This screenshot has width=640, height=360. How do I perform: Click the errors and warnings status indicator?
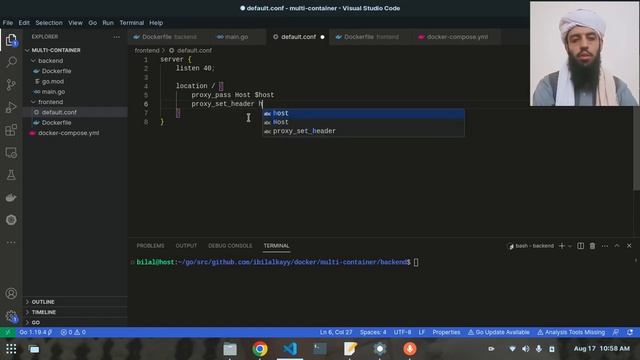pos(73,332)
